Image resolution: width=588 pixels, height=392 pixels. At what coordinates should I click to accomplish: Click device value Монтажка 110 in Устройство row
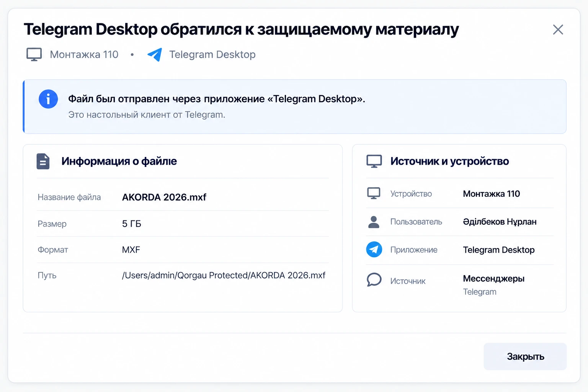[492, 194]
